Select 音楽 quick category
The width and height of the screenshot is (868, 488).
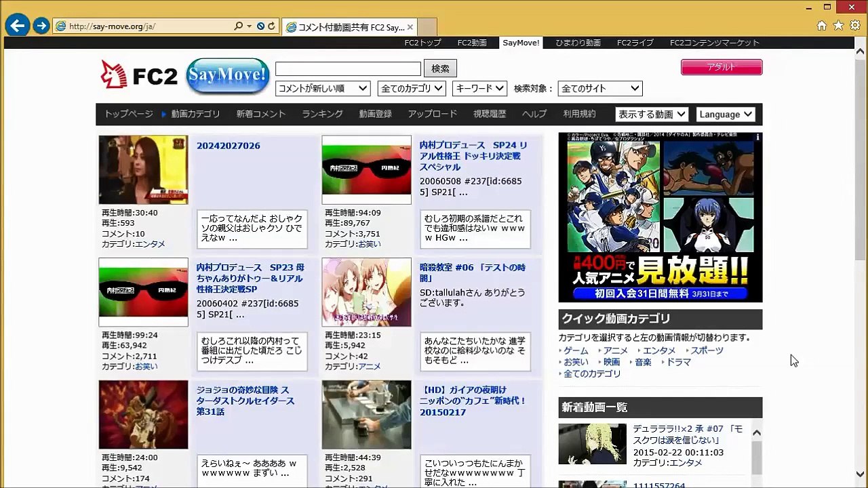(643, 362)
